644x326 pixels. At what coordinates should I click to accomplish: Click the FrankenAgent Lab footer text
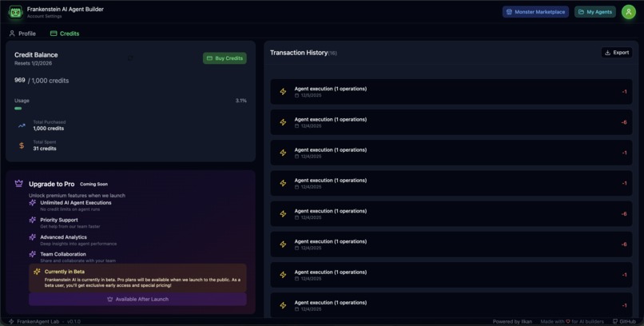click(x=38, y=321)
